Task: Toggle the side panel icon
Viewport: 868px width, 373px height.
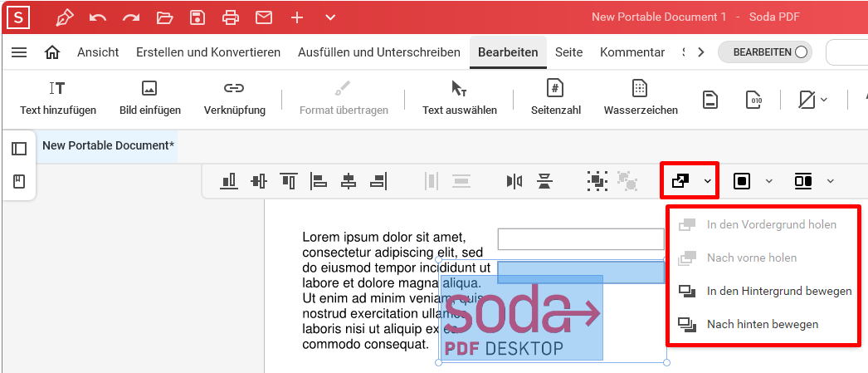Action: click(19, 149)
